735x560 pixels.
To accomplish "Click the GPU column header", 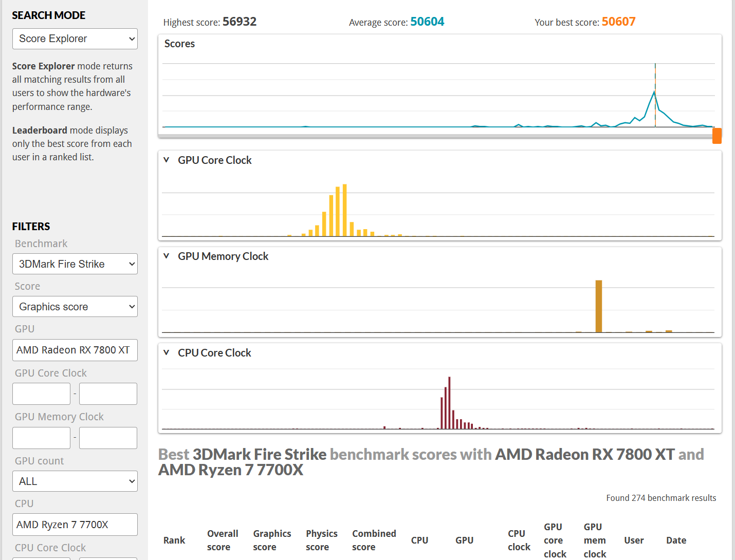I will 464,540.
